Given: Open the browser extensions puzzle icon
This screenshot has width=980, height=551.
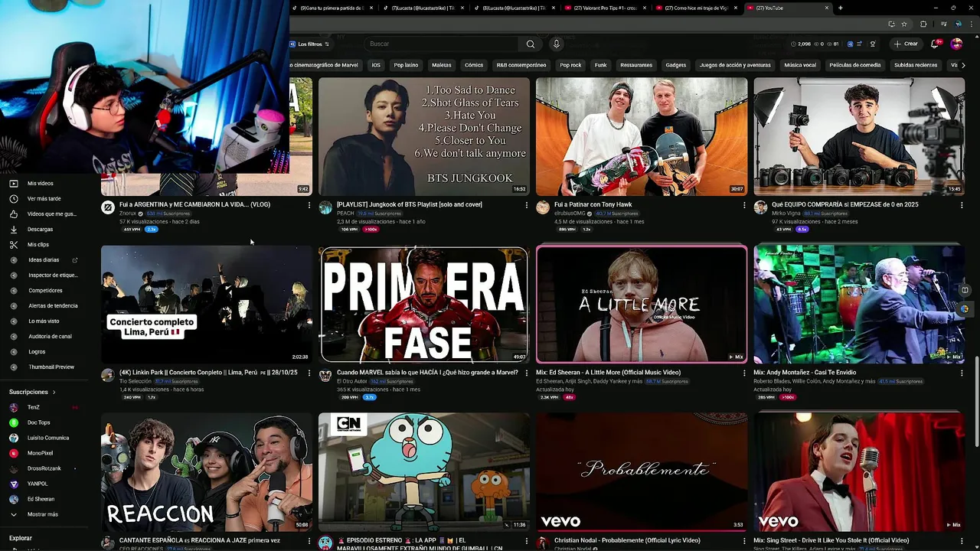Looking at the screenshot, I should tap(923, 24).
